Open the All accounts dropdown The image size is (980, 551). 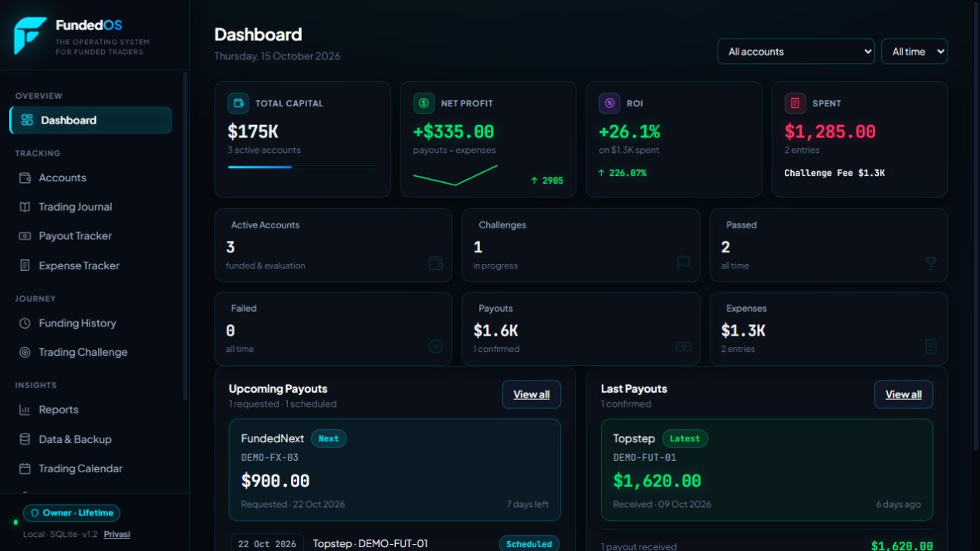point(796,52)
